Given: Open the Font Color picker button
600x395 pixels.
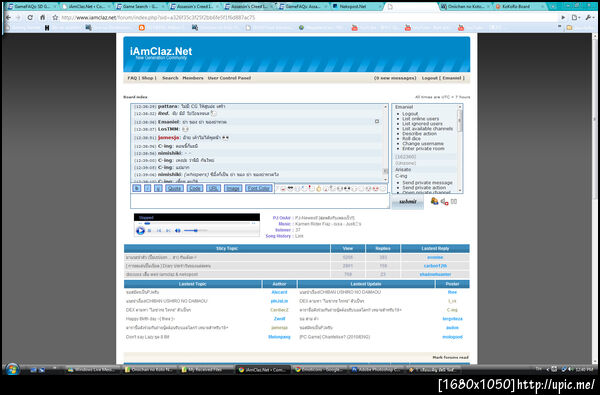Looking at the screenshot, I should click(x=259, y=188).
